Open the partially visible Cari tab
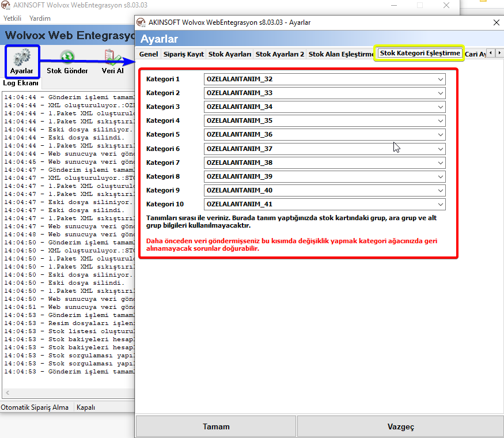 point(475,54)
